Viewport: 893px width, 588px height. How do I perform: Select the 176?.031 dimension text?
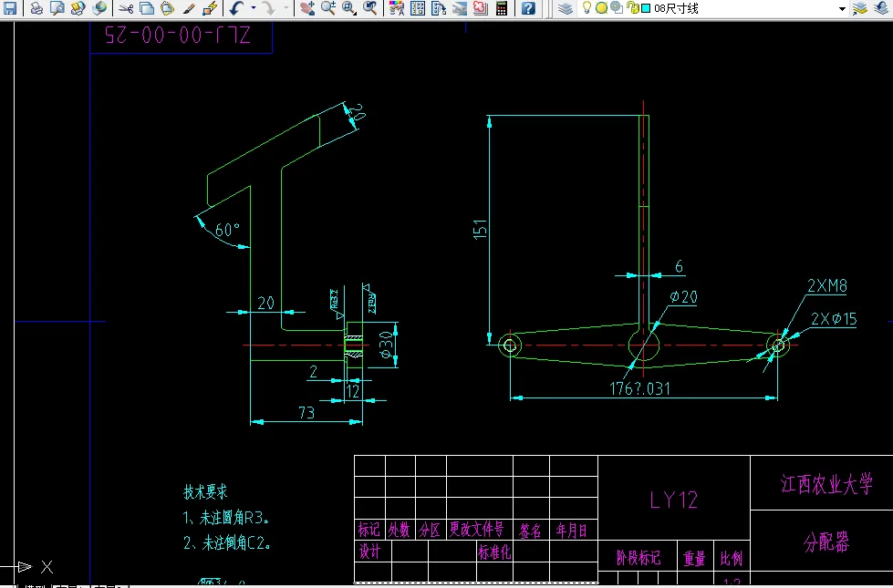click(639, 388)
